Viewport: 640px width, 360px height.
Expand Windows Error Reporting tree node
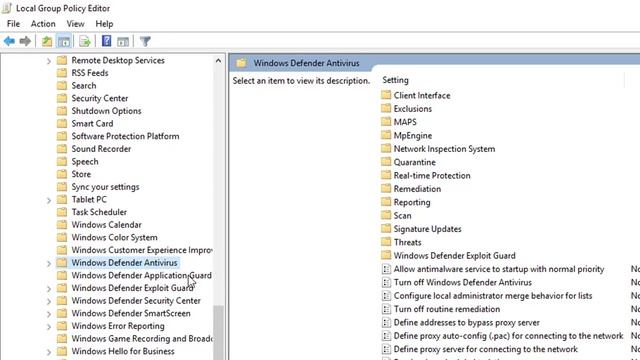[x=49, y=327]
